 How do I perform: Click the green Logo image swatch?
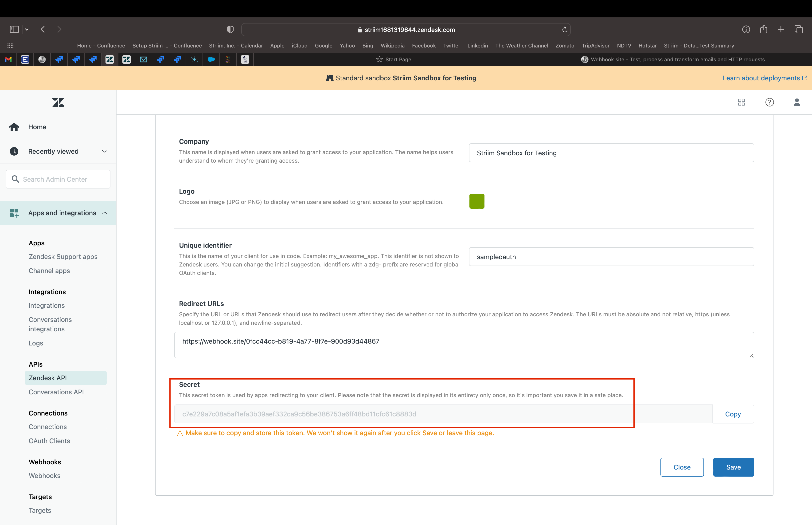point(476,201)
